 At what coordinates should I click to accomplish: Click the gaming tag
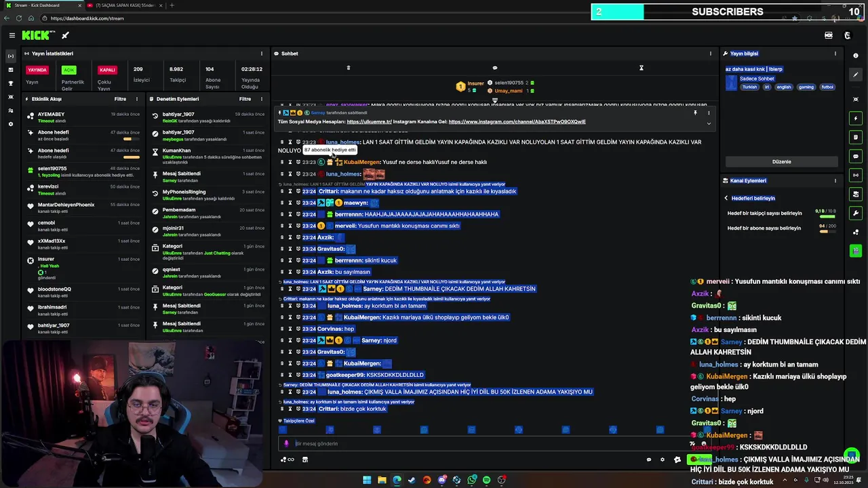pyautogui.click(x=806, y=87)
